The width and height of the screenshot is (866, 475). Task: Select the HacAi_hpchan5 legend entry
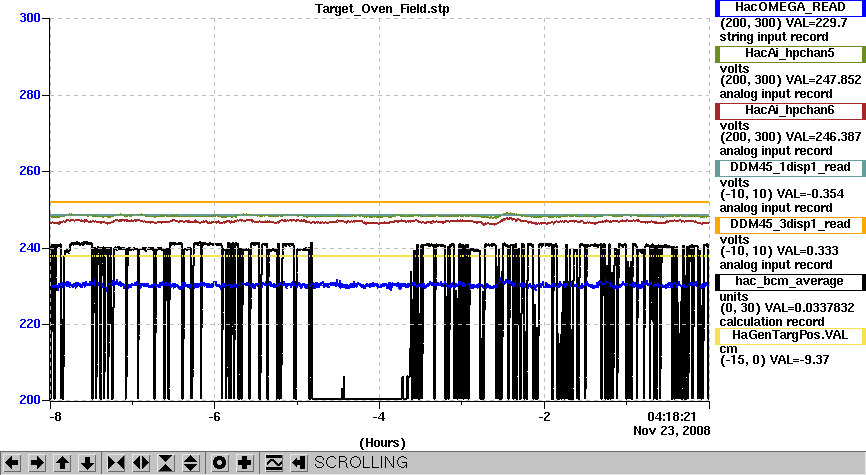click(x=790, y=54)
